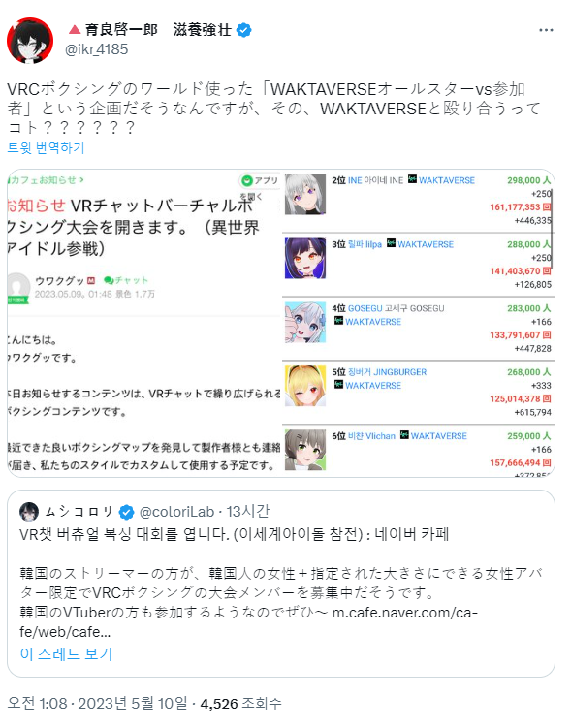Open lilpa's avatar thumbnail at rank 3
This screenshot has height=728, width=571.
pyautogui.click(x=305, y=258)
